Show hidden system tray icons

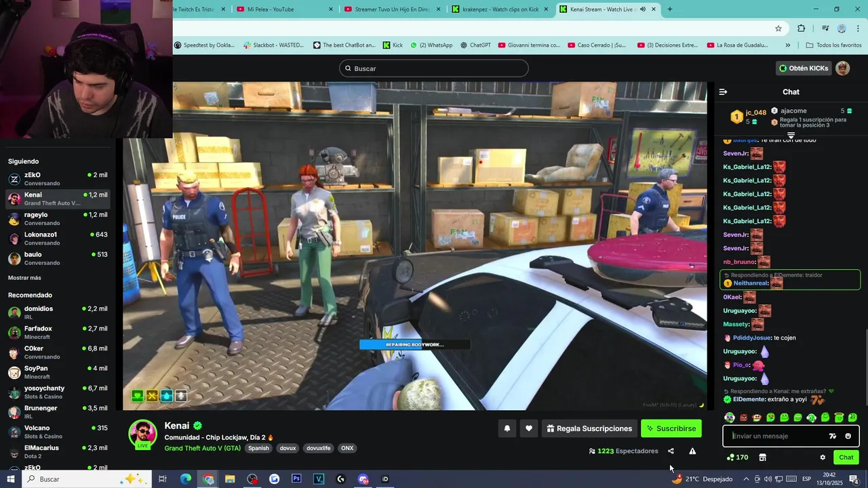coord(746,479)
